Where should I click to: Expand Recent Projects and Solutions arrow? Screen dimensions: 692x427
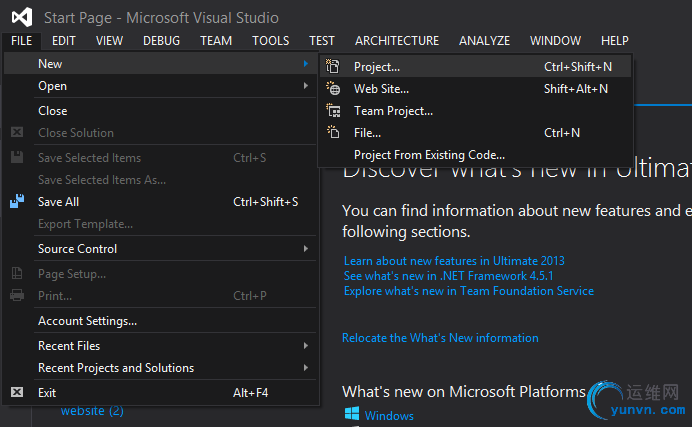[305, 367]
